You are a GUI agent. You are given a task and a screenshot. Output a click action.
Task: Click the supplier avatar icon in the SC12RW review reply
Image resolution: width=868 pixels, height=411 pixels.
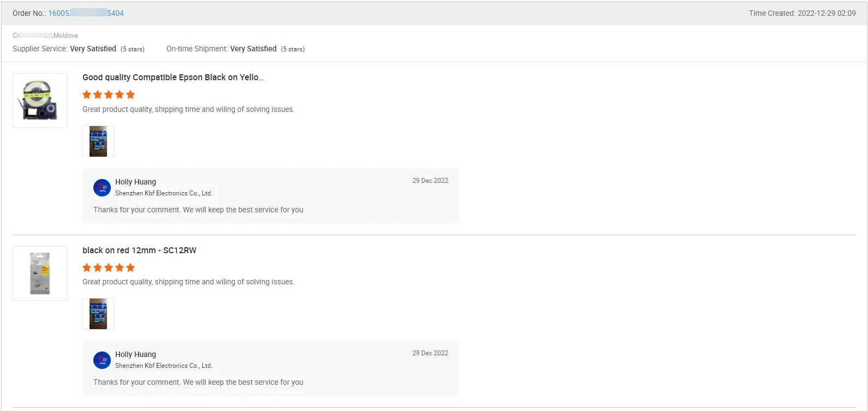[102, 360]
